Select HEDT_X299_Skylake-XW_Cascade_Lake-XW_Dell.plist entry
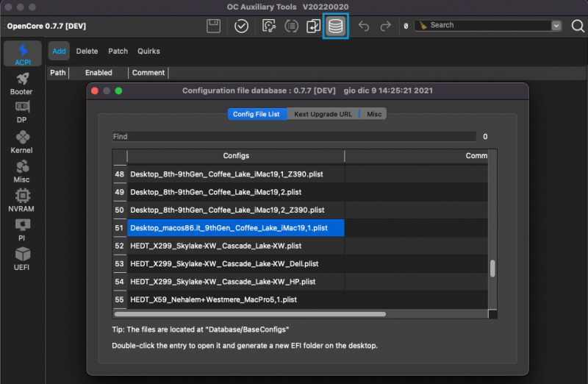 pos(223,263)
